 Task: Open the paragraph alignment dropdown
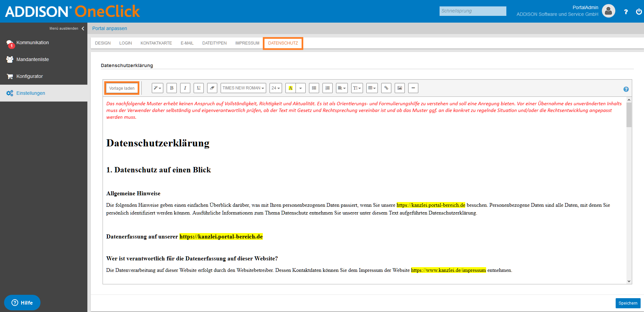coord(342,88)
